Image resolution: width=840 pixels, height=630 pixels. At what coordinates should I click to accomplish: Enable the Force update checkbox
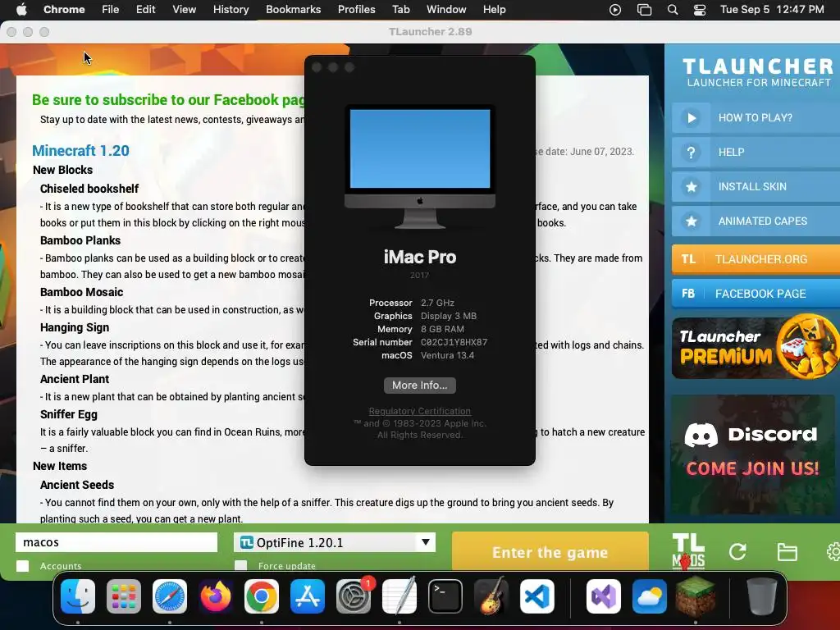point(241,566)
